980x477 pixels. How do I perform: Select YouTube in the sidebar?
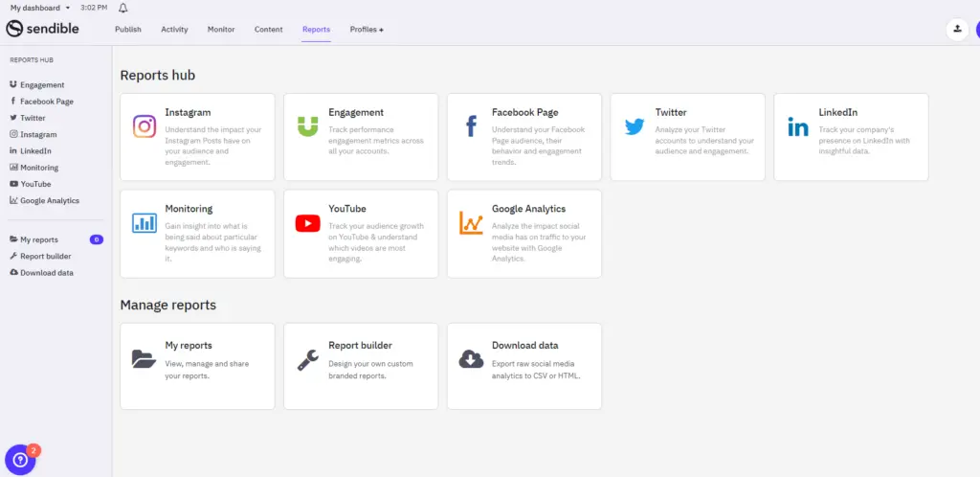(x=35, y=184)
